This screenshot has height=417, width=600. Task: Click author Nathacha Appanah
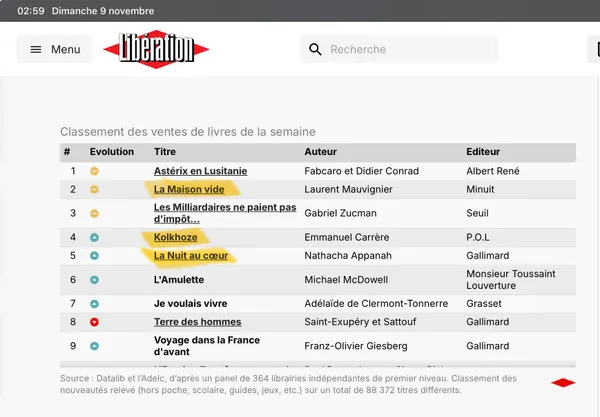click(348, 256)
